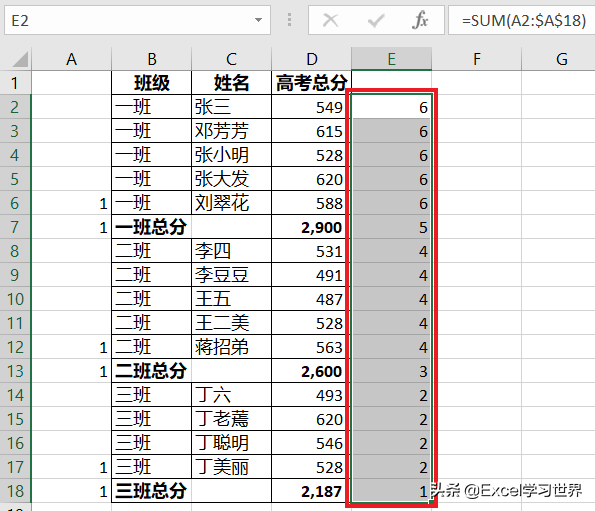Screen dimensions: 595x511
Task: Click the name cell 李豆豆
Action: coord(231,275)
